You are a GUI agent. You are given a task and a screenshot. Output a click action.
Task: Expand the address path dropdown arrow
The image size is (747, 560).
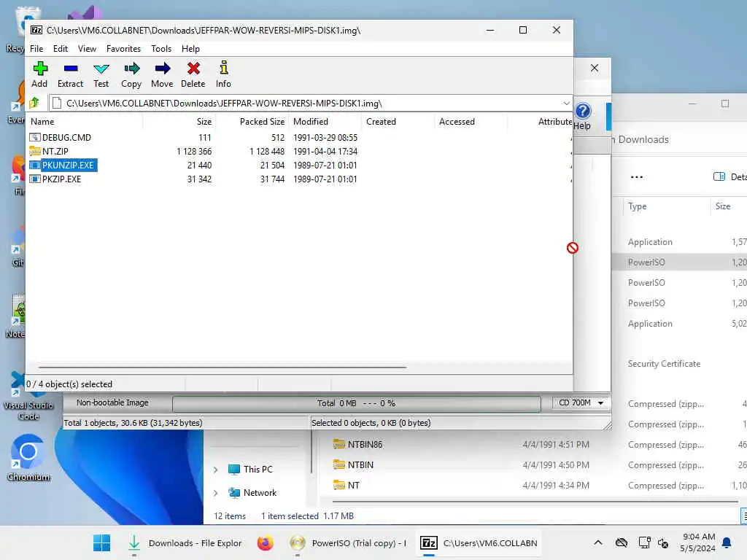click(566, 104)
